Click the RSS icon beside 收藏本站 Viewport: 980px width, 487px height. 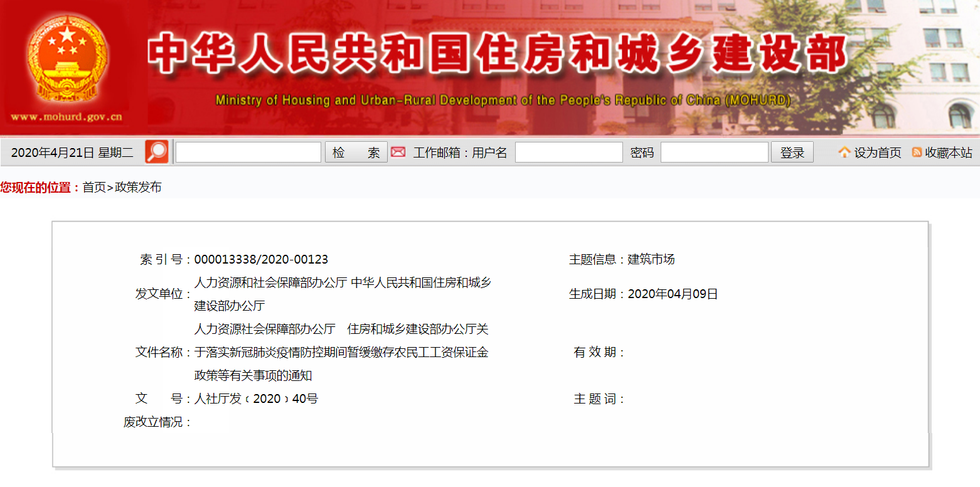coord(917,153)
